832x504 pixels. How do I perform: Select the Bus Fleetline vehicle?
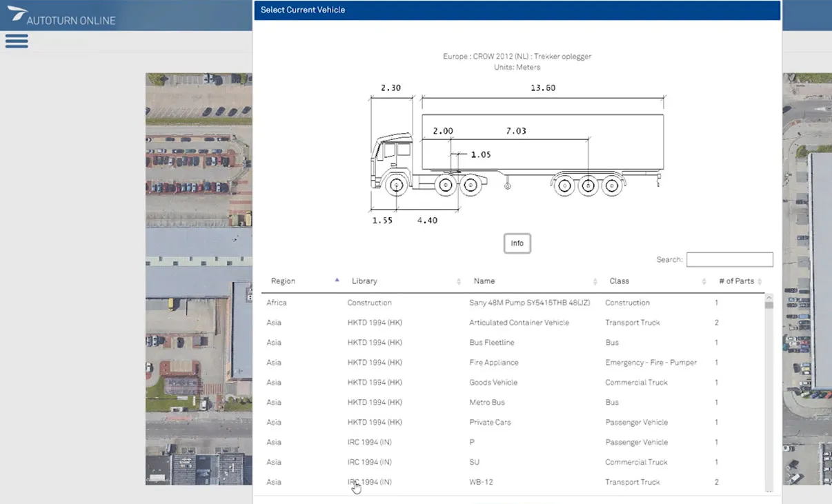click(513, 343)
